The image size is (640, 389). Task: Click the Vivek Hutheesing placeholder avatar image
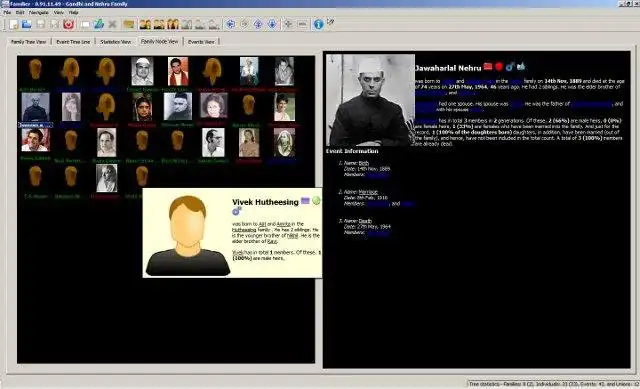coord(188,235)
